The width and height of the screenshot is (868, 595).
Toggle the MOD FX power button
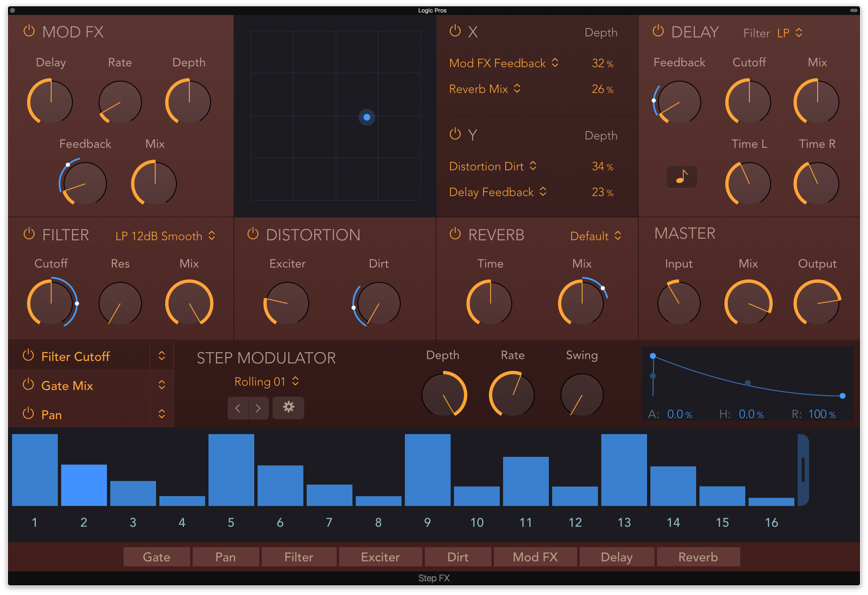(x=29, y=31)
